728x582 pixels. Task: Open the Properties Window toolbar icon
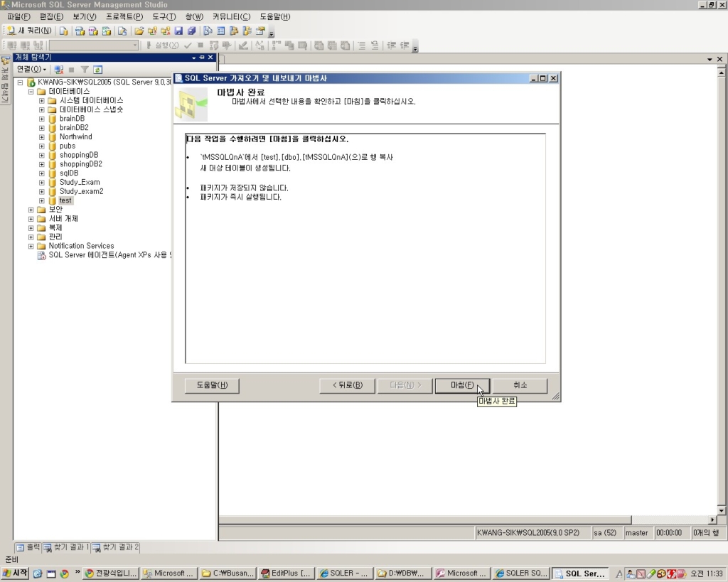[260, 31]
